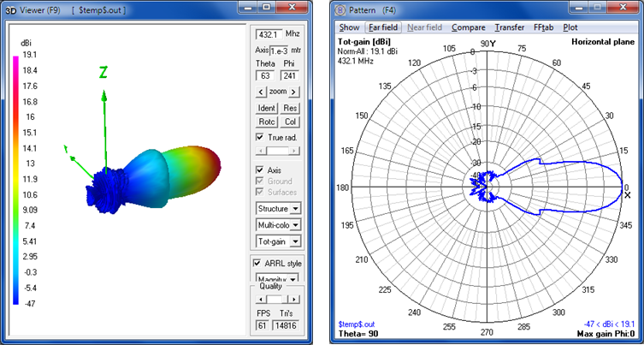The image size is (644, 345).
Task: Open the FFtab menu
Action: pyautogui.click(x=543, y=27)
